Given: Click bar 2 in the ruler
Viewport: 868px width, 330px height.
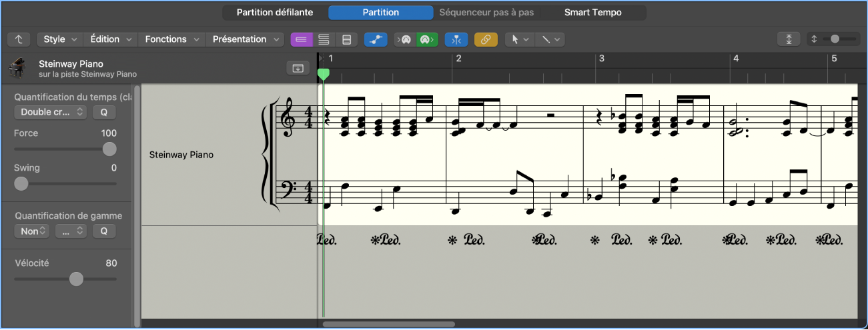Looking at the screenshot, I should click(458, 59).
